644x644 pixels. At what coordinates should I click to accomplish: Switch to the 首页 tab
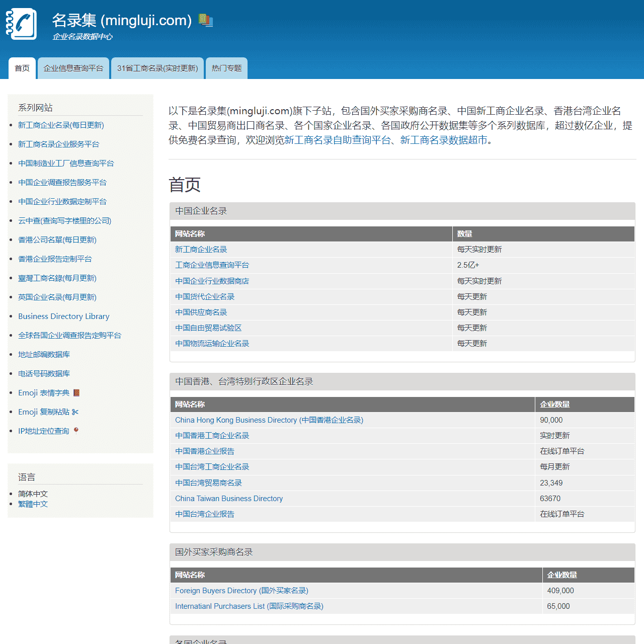pos(22,68)
